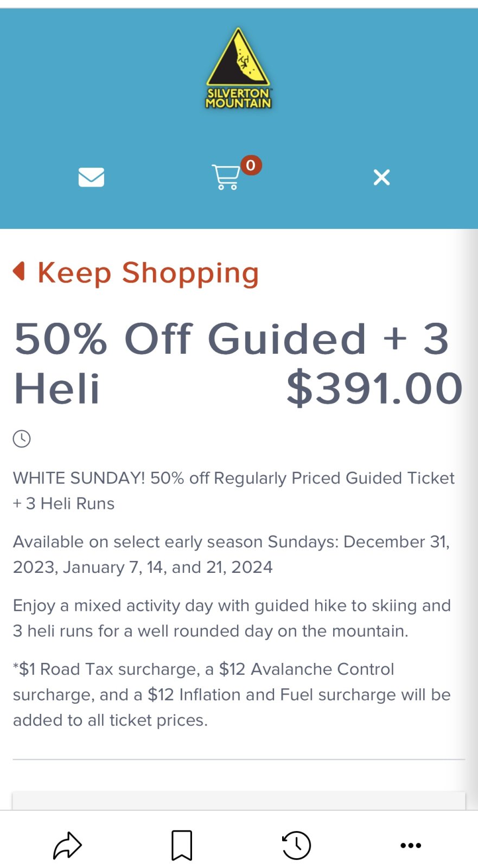Bookmark this page
Screen dimensions: 478x868
click(182, 845)
